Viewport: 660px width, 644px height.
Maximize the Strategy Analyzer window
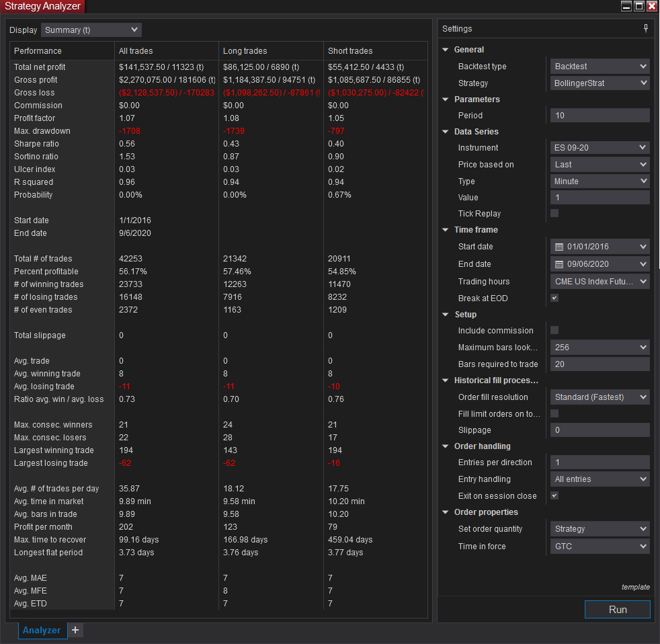(638, 6)
